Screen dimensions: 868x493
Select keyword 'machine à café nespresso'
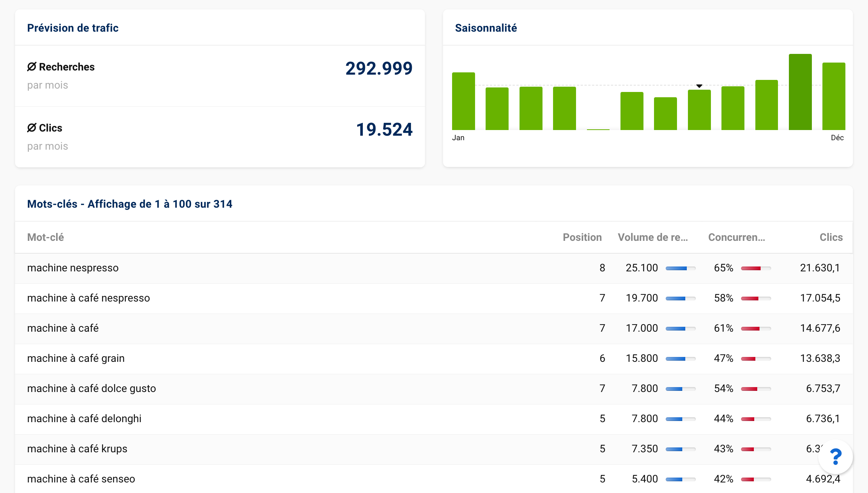pos(89,298)
